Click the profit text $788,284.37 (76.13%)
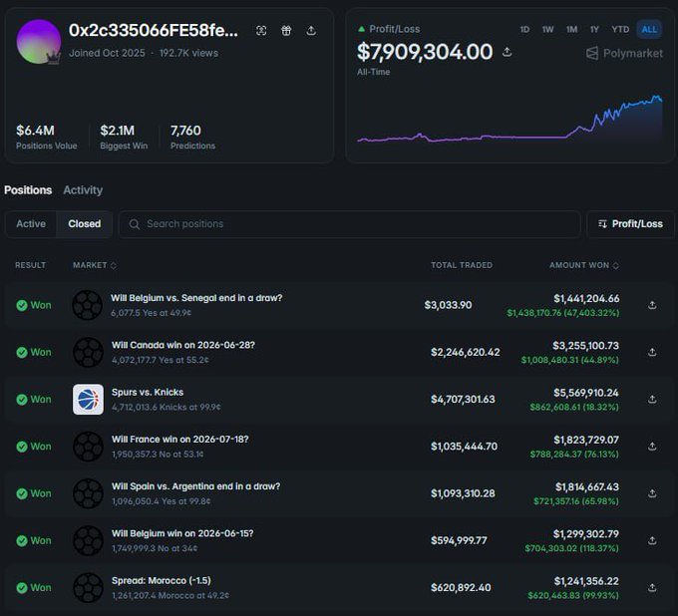The width and height of the screenshot is (678, 616). (x=574, y=454)
